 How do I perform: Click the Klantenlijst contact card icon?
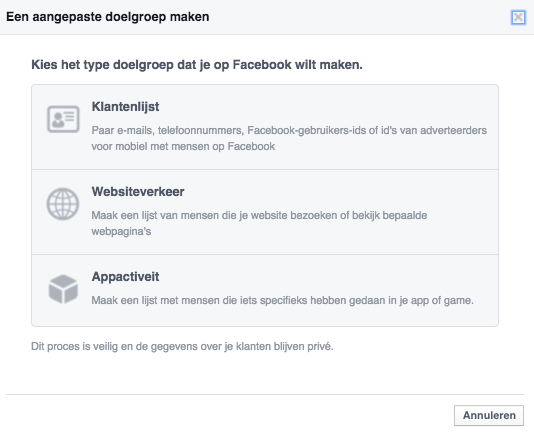(x=63, y=119)
